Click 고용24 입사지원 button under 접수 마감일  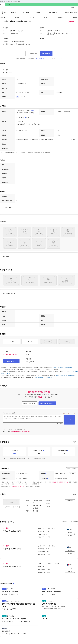(x=11, y=361)
